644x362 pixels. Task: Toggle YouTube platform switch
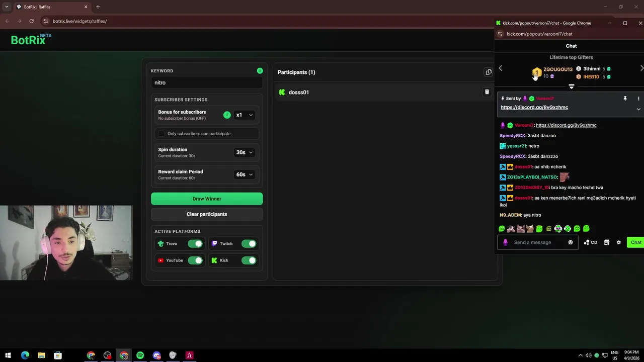coord(195,260)
